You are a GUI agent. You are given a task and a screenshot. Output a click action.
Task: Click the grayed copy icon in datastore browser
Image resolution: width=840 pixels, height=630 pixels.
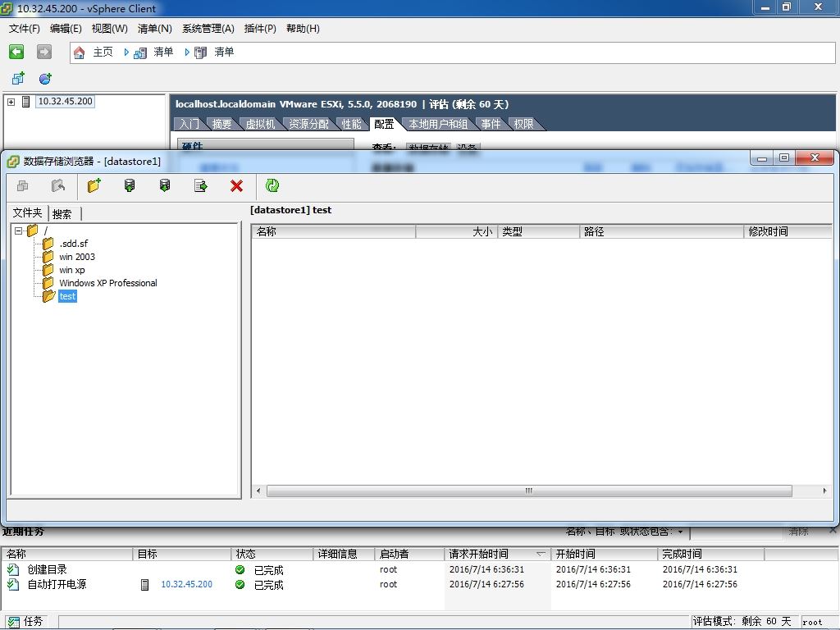pos(22,186)
